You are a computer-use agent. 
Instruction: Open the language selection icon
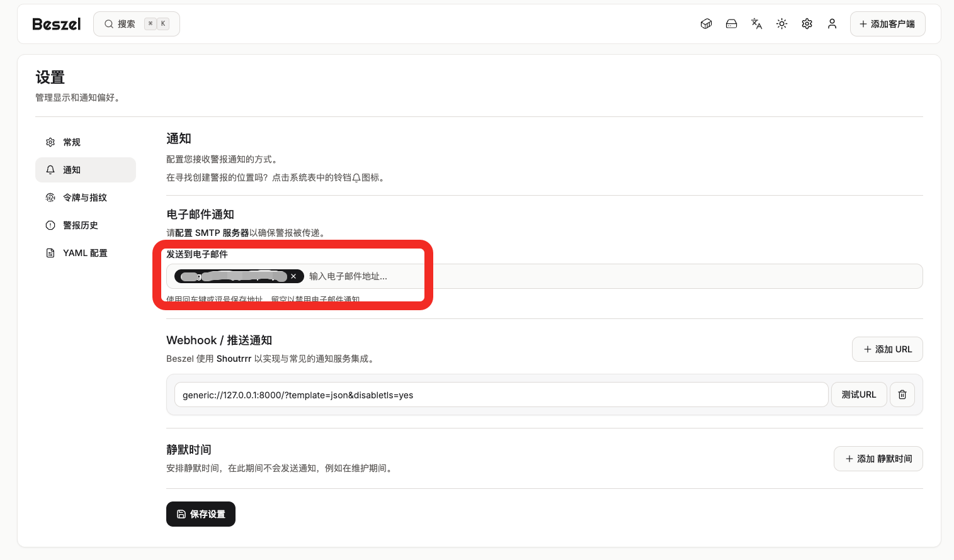pos(756,24)
